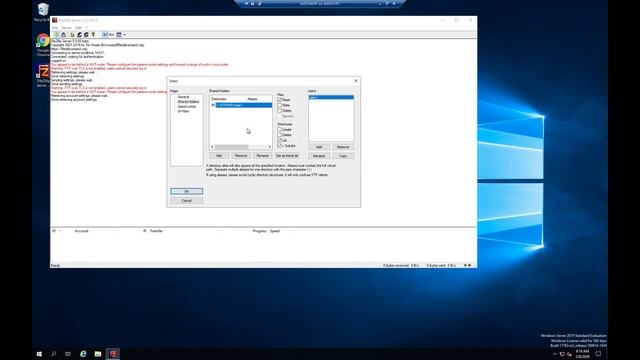The width and height of the screenshot is (640, 360).
Task: Select the highlighted shared directory row
Action: 241,105
